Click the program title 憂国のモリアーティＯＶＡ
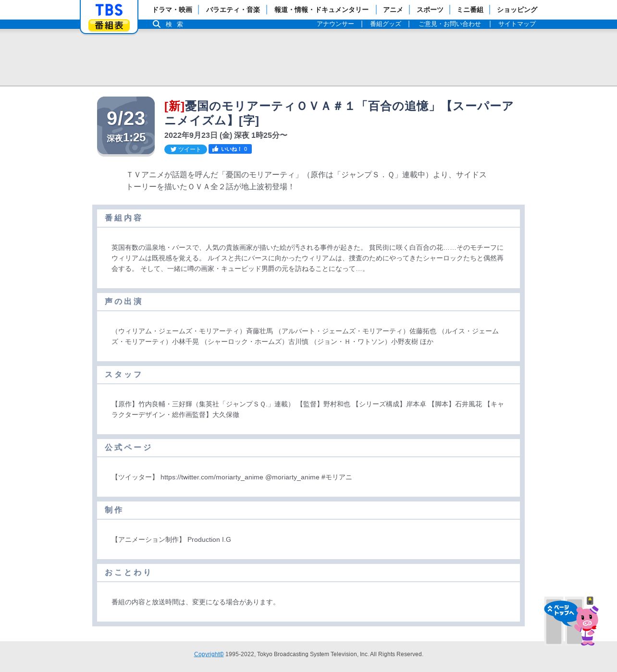Viewport: 617px width, 672px height. 339,113
